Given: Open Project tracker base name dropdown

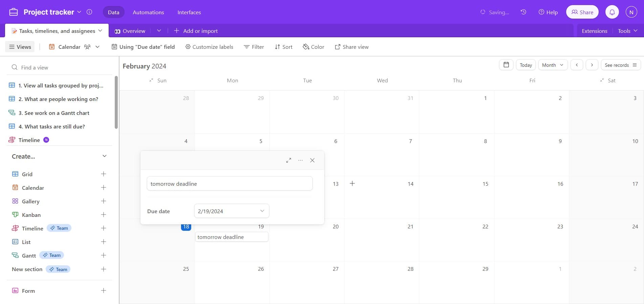Looking at the screenshot, I should tap(79, 12).
